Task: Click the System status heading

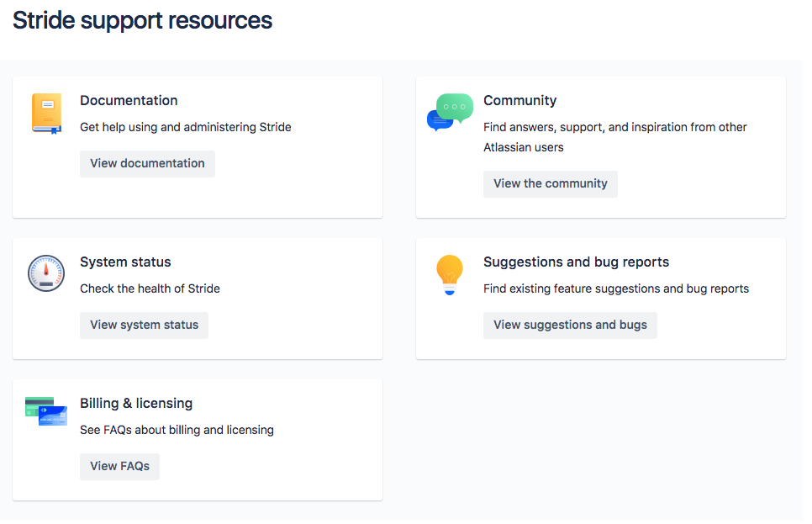Action: (125, 262)
